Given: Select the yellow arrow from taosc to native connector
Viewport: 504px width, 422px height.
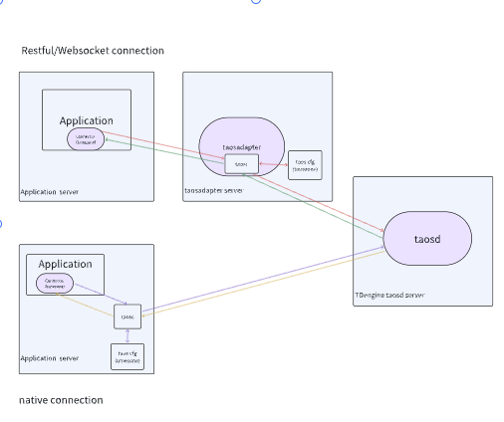Looking at the screenshot, I should point(85,305).
